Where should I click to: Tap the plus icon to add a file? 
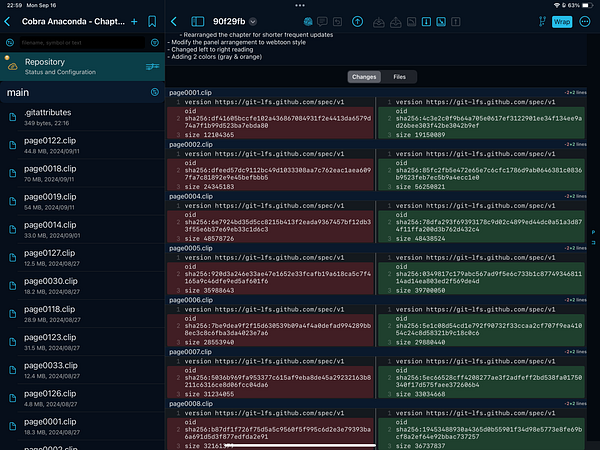135,21
